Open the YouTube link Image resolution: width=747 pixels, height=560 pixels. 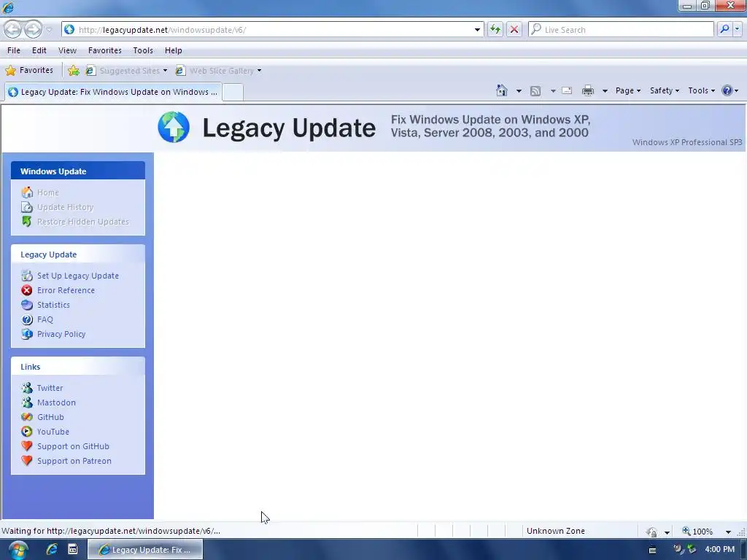[53, 432]
